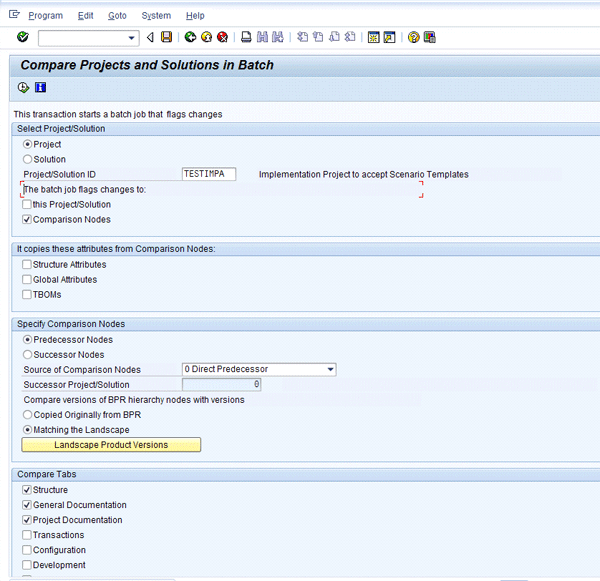Enable the Transactions compare tab checkbox
Screen dimensions: 600x581
[x=27, y=535]
